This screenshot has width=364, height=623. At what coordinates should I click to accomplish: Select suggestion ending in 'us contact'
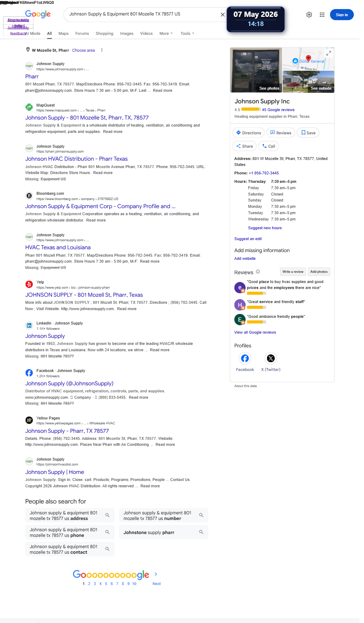[x=70, y=549]
